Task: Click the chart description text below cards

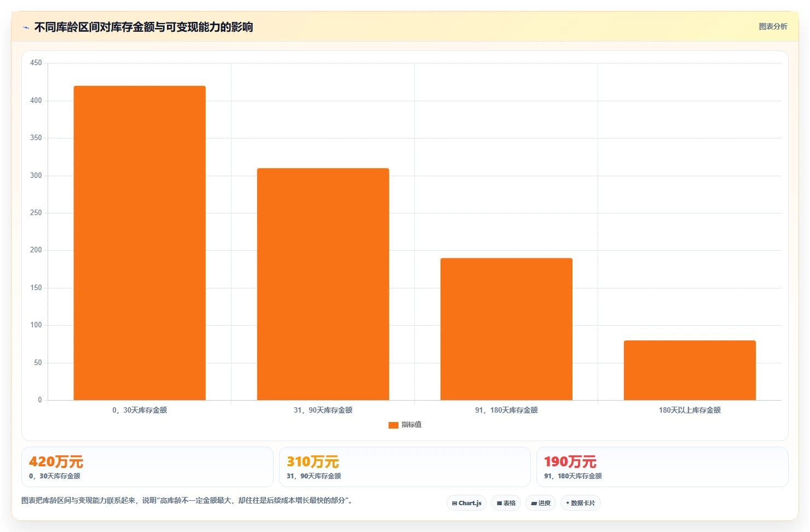Action: [x=187, y=500]
